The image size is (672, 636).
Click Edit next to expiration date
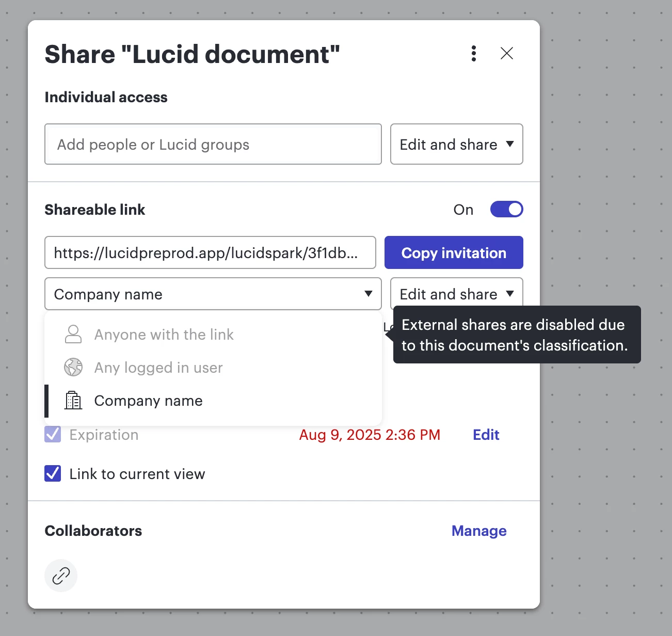486,435
